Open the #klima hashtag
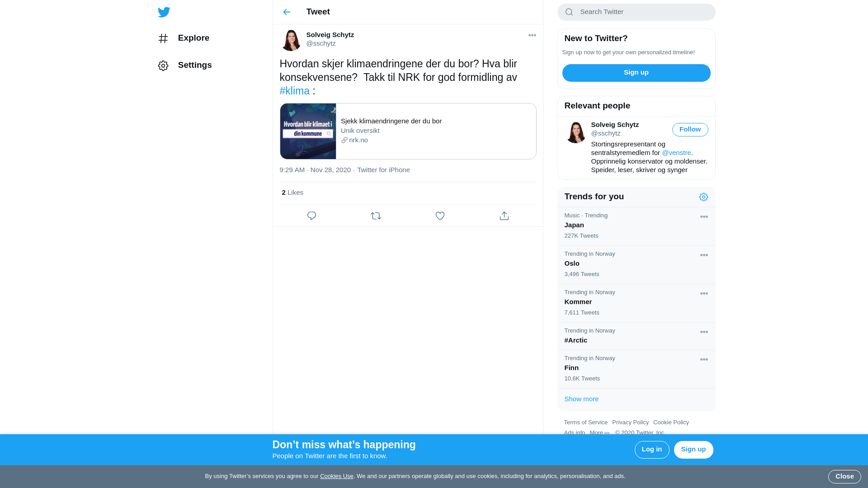This screenshot has width=868, height=488. pos(294,91)
